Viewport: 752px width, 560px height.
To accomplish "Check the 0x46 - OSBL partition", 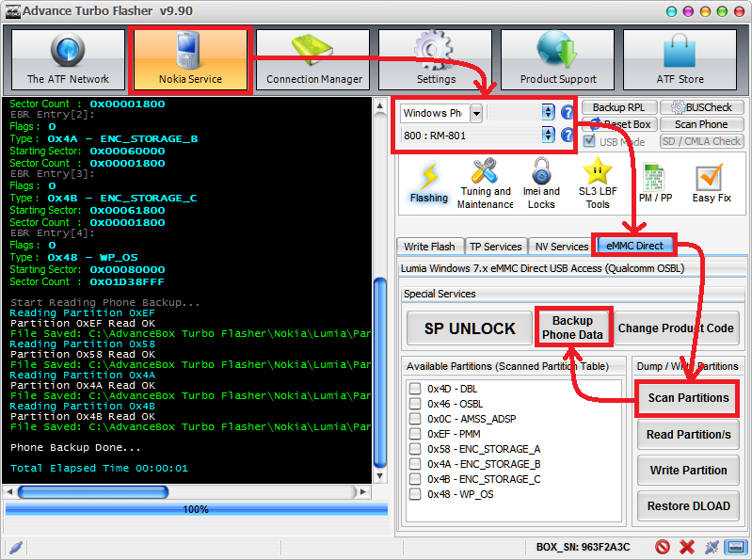I will (415, 404).
